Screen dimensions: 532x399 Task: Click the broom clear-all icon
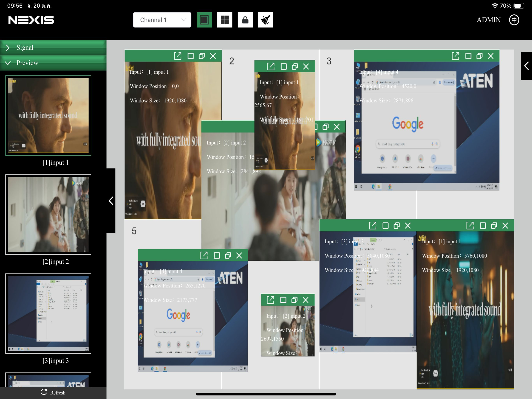[266, 20]
